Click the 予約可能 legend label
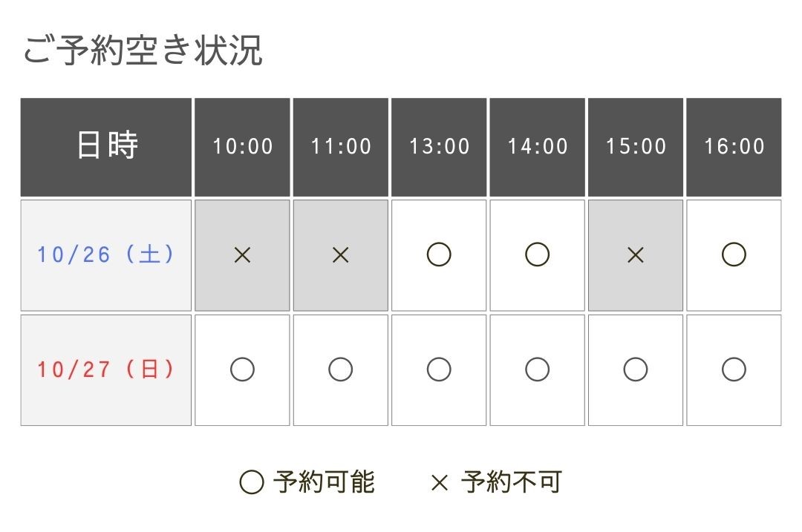The image size is (802, 532). (323, 482)
